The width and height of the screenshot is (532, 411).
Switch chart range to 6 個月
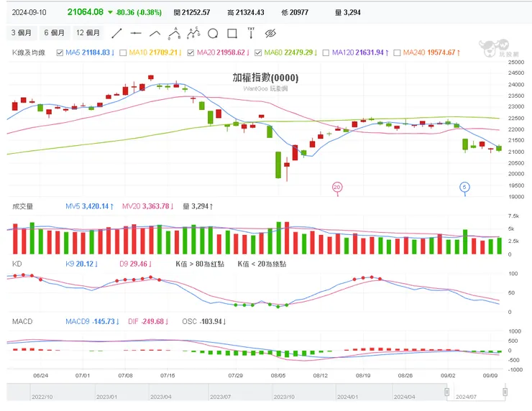pos(55,33)
